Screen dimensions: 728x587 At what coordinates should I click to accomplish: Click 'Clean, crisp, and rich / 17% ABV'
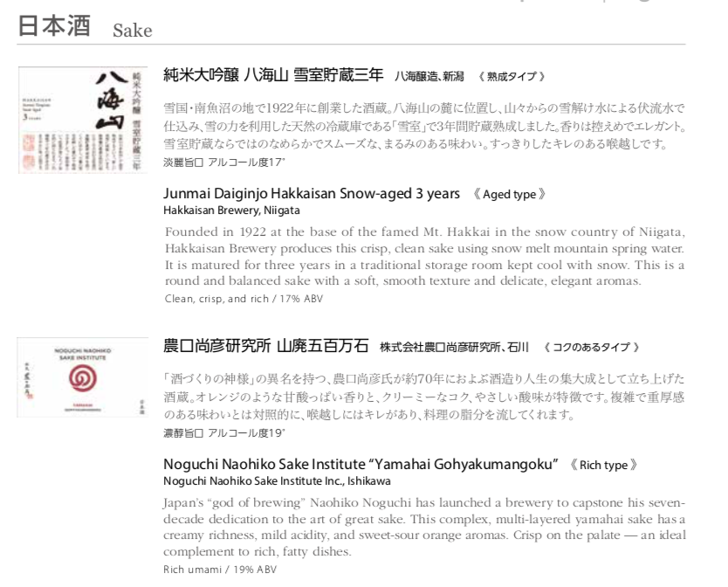[244, 299]
